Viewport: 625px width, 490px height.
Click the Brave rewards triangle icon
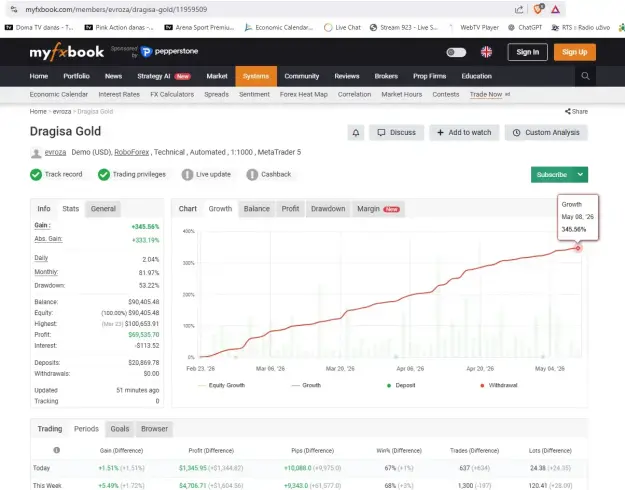coord(556,9)
